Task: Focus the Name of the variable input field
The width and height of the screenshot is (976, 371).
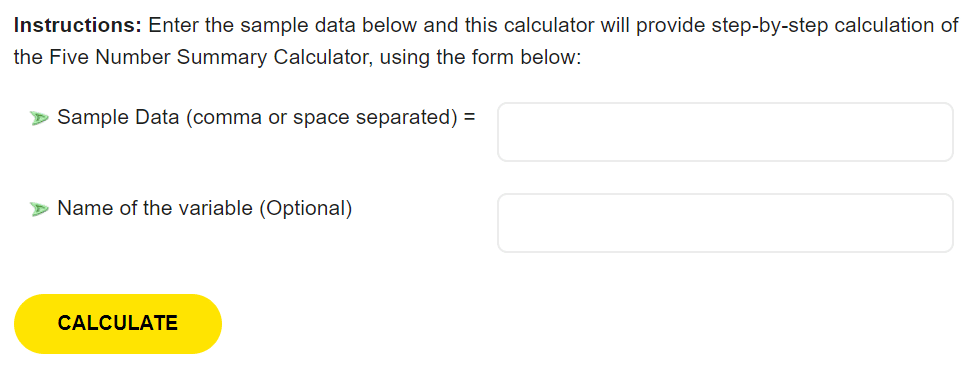Action: tap(725, 223)
